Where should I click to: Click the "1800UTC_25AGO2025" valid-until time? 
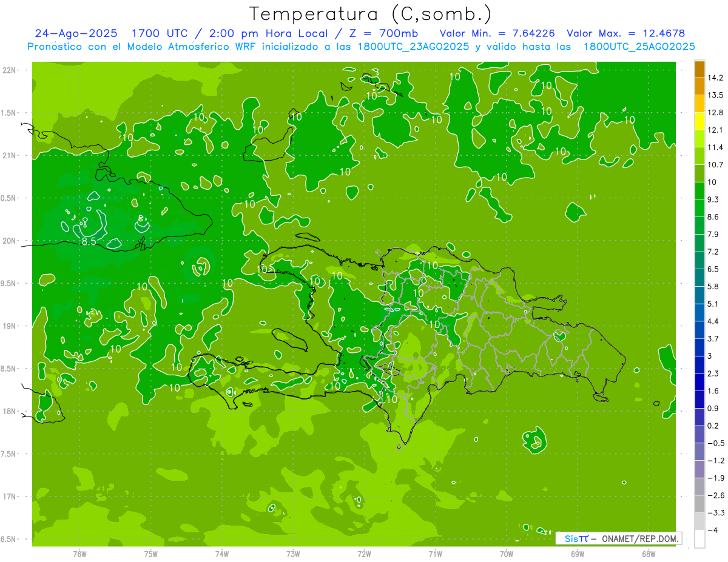tap(639, 47)
